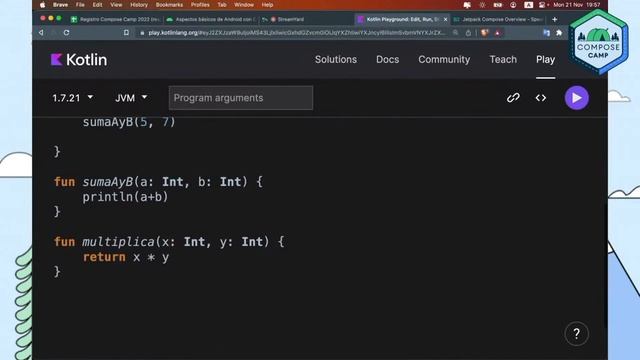Select the Play navigation link
Viewport: 640px width, 360px height.
[x=545, y=60]
